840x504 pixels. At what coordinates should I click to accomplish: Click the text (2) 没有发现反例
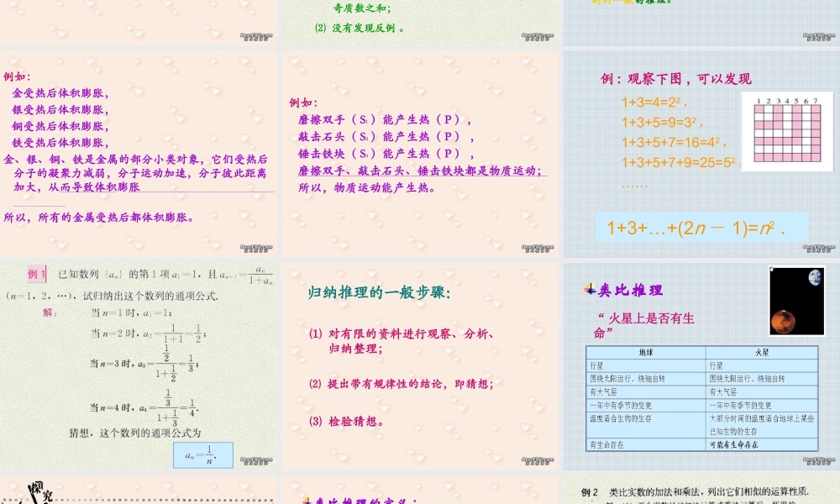tap(360, 28)
